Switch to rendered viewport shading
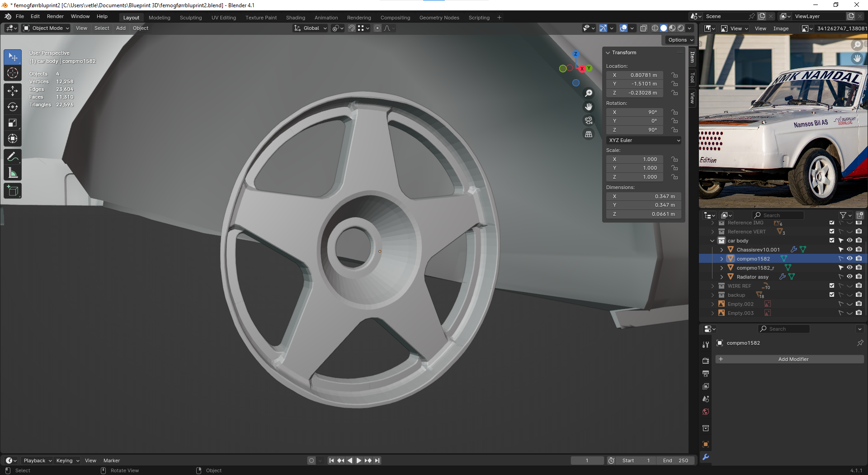This screenshot has width=868, height=475. (681, 28)
